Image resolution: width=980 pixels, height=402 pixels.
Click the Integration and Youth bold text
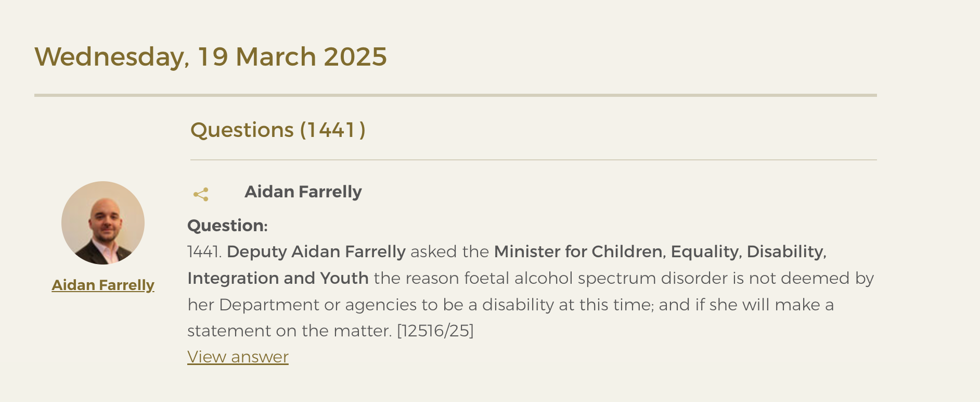tap(278, 278)
